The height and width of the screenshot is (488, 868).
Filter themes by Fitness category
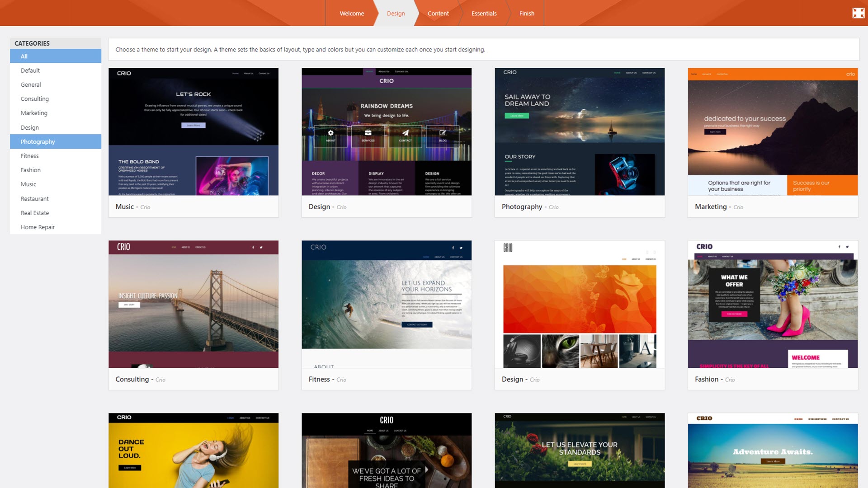56,156
